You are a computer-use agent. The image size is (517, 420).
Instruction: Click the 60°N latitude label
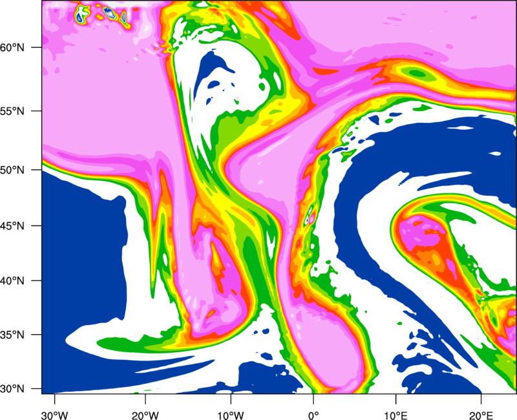[12, 48]
